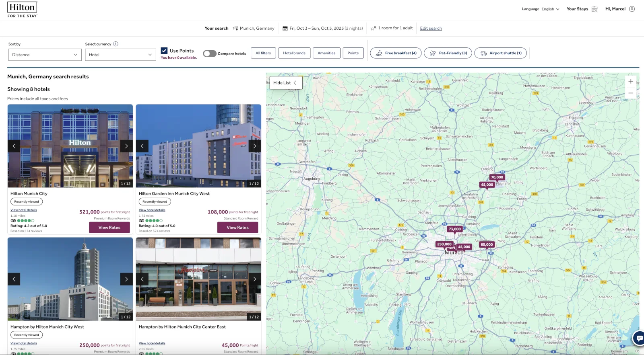
Task: Zoom in on the map
Action: (x=631, y=81)
